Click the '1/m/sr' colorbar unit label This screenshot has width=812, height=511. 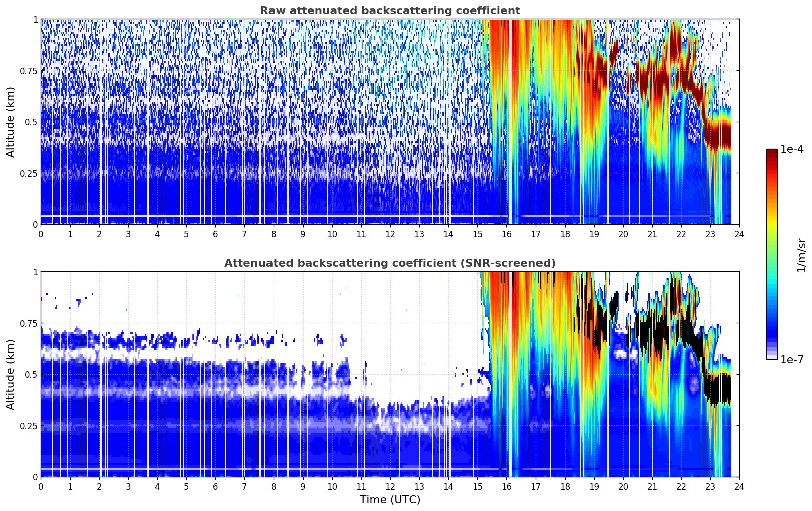coord(801,254)
